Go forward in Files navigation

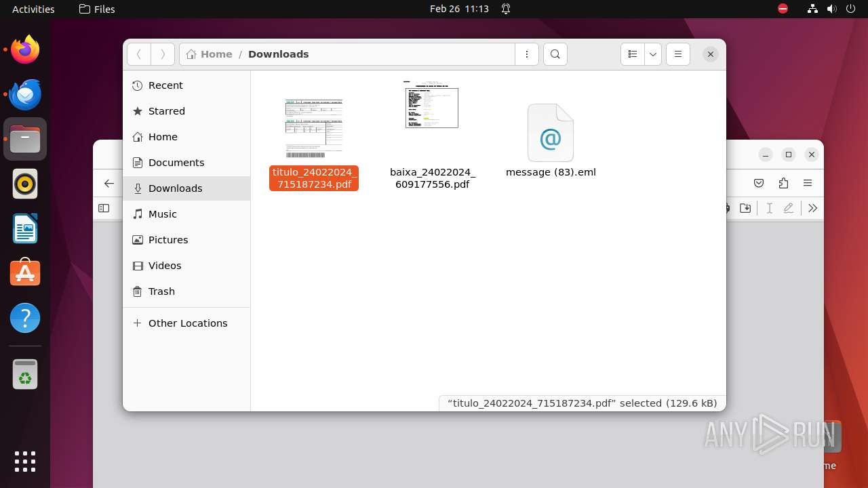click(163, 54)
